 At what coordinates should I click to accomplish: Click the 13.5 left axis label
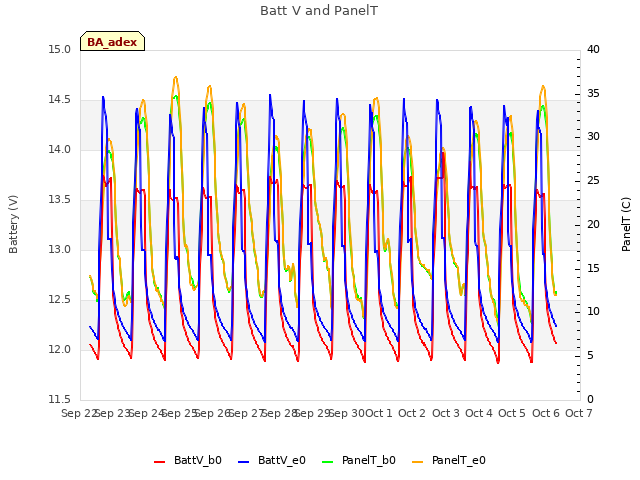pos(60,200)
